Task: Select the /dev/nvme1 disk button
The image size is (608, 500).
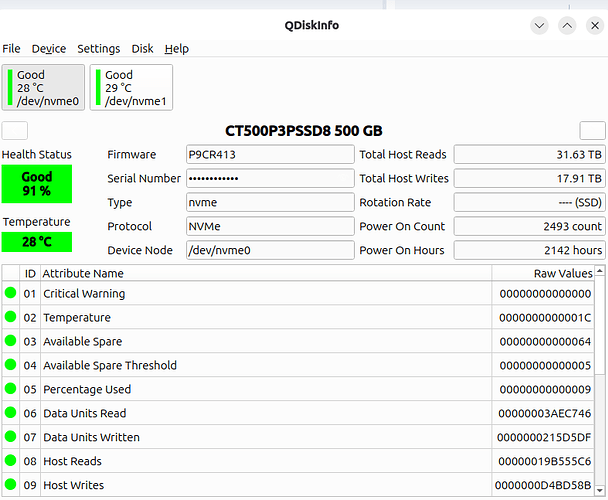Action: pos(131,88)
